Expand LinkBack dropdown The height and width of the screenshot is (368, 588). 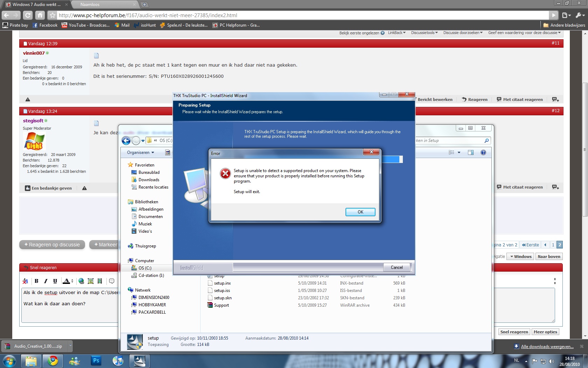tap(397, 33)
